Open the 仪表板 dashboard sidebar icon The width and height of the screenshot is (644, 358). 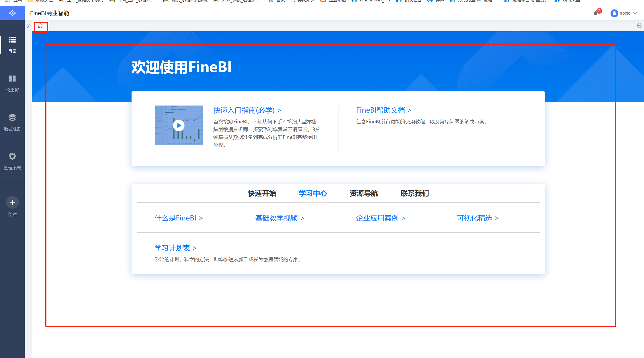pos(12,79)
